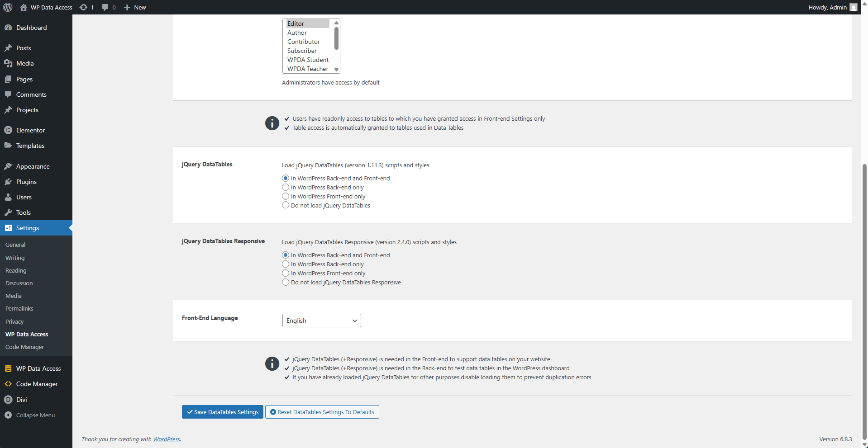The height and width of the screenshot is (448, 868).
Task: Collapse the admin menu with the arrow icon
Action: pos(8,415)
